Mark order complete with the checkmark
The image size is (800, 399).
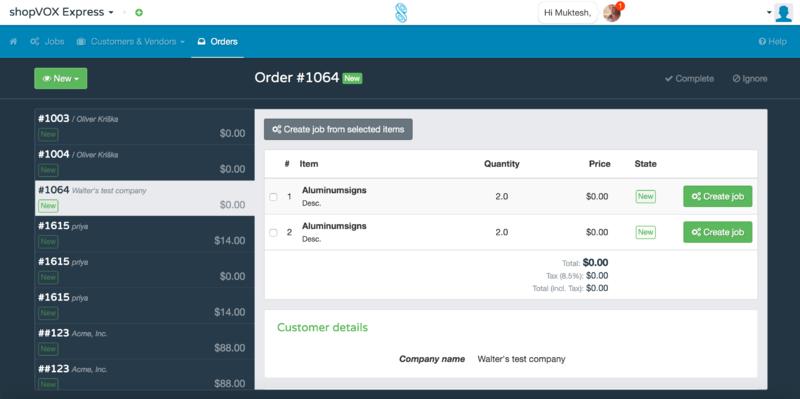(x=689, y=79)
